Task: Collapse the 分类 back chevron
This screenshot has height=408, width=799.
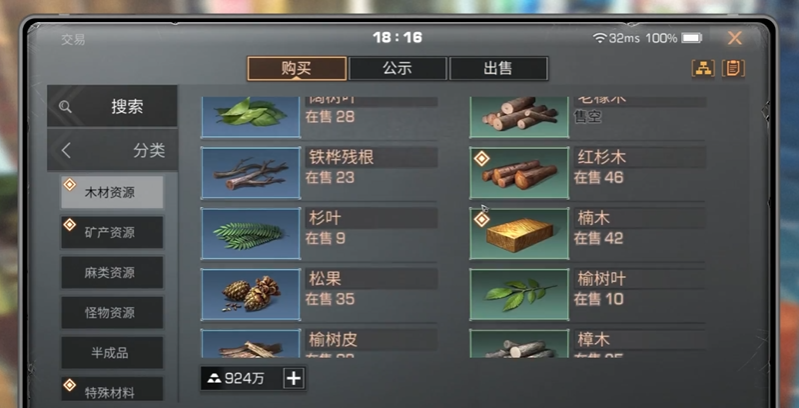Action: point(66,150)
